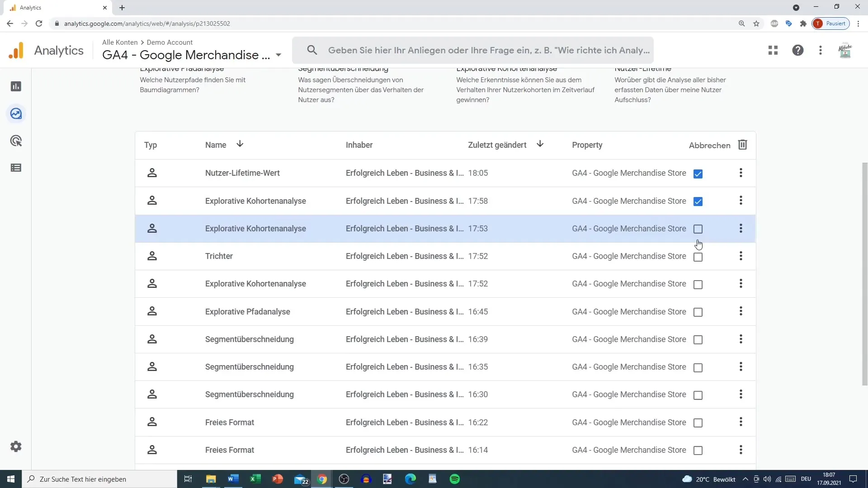Click the page vertical scrollbar

[865, 273]
